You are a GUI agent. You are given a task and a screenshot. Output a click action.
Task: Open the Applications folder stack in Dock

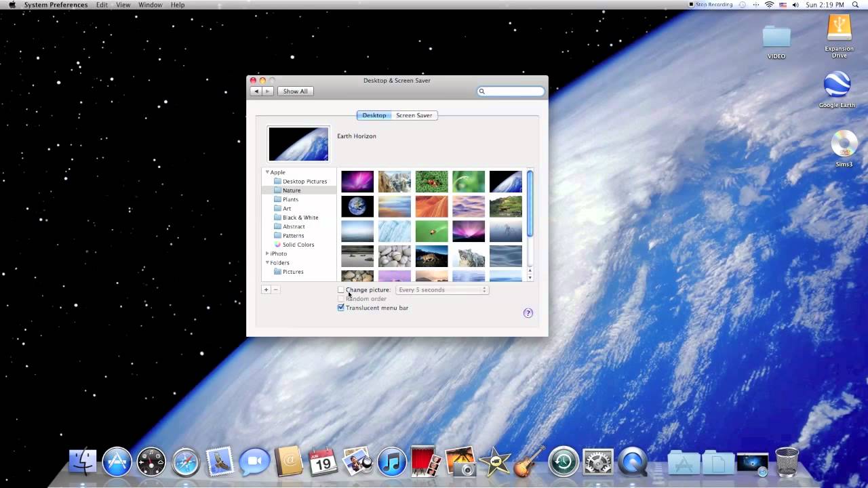(x=684, y=463)
